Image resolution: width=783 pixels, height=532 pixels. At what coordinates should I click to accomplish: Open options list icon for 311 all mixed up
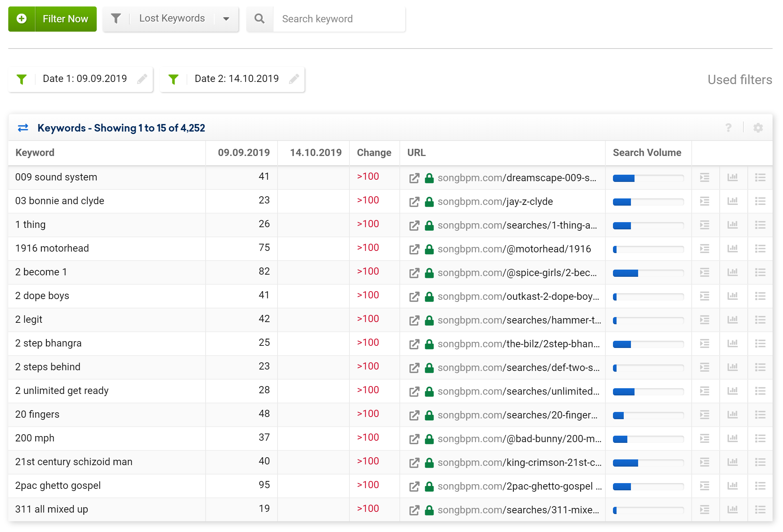pyautogui.click(x=760, y=510)
